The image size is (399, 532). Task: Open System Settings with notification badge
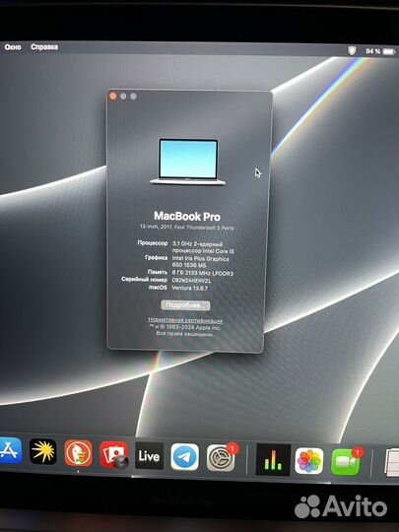221,458
